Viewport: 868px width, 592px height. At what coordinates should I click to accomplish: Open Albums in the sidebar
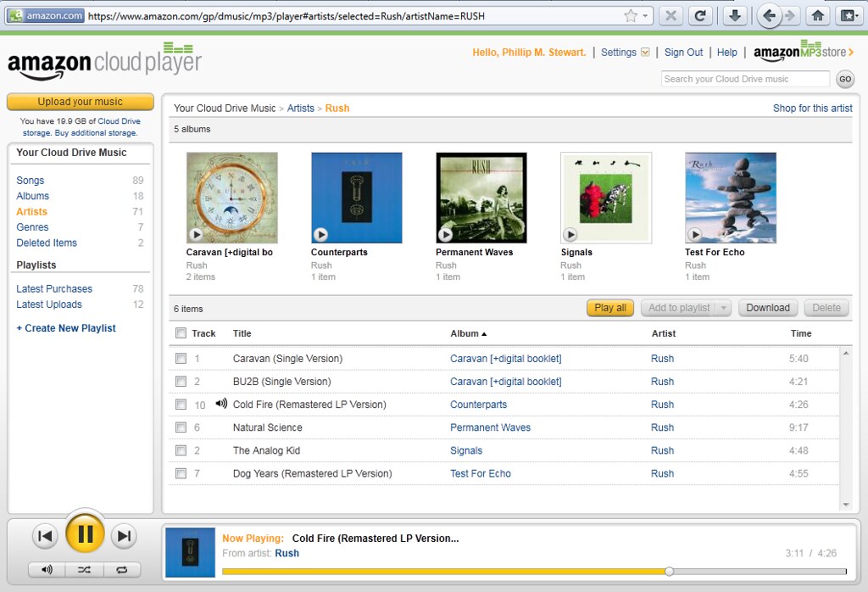click(x=33, y=195)
